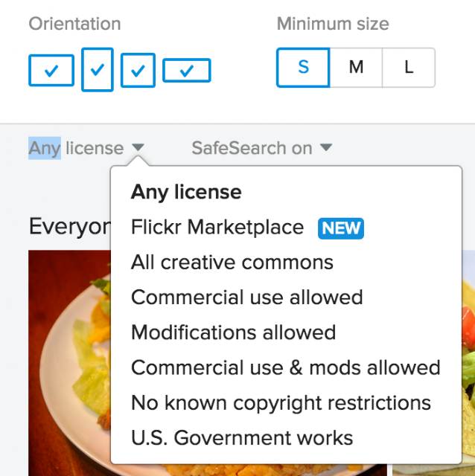Choose U.S. Government works option

coord(242,438)
